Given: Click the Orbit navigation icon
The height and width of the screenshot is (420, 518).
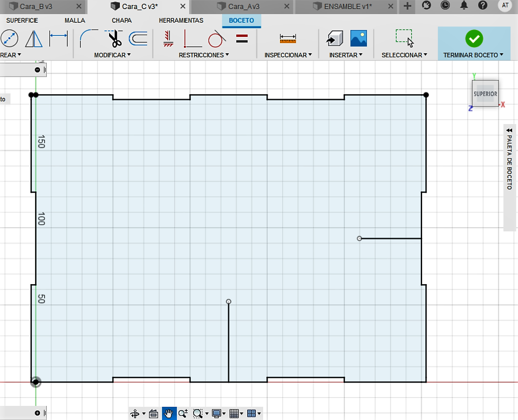Looking at the screenshot, I should 135,413.
